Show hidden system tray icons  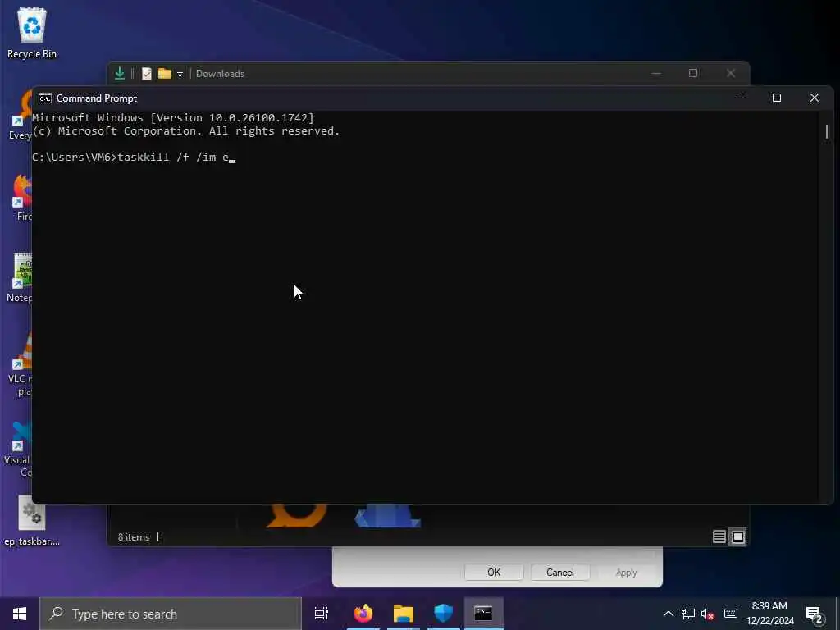pyautogui.click(x=668, y=614)
